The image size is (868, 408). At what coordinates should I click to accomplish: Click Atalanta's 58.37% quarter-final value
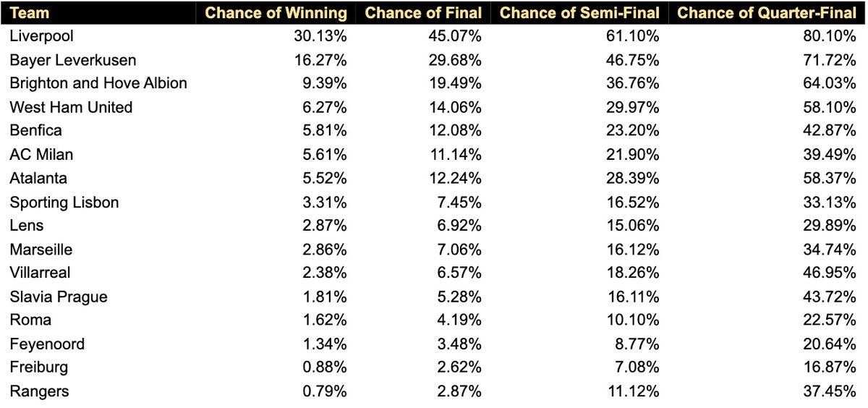tap(832, 178)
